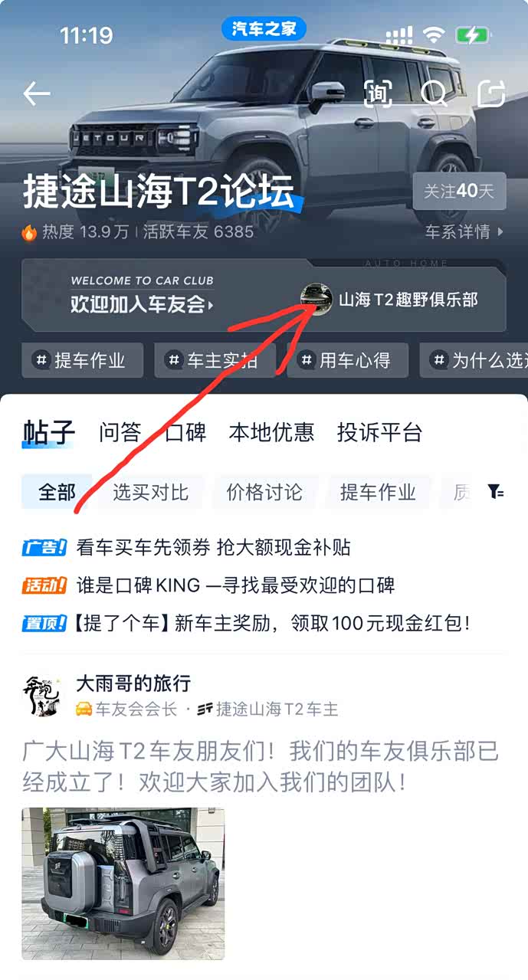Open the gray SUV post thumbnail
Viewport: 528px width, 980px height.
click(x=123, y=883)
